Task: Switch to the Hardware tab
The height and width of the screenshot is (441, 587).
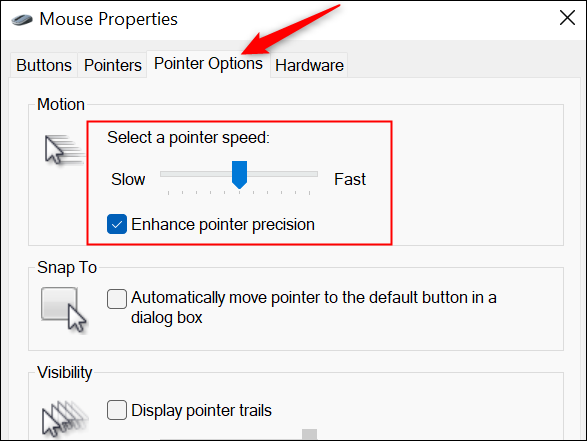Action: coord(309,65)
